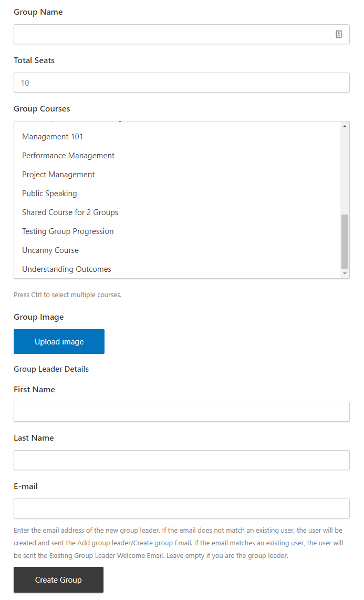This screenshot has height=600, width=364.
Task: Click the course list scroll down arrow
Action: click(x=345, y=273)
